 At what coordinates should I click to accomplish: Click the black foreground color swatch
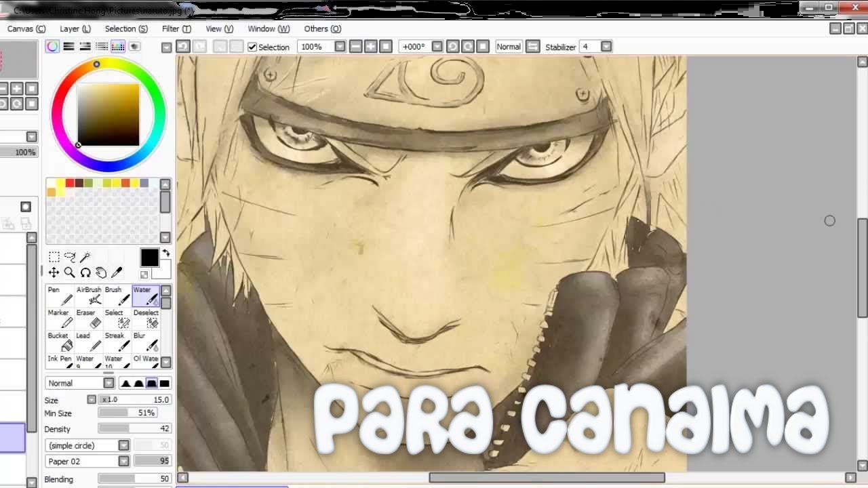coord(149,258)
